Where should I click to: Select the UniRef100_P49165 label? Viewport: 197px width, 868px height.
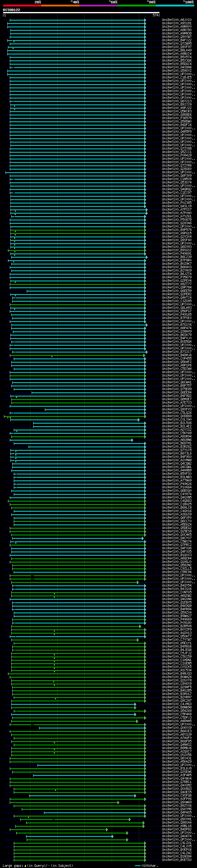point(177,315)
